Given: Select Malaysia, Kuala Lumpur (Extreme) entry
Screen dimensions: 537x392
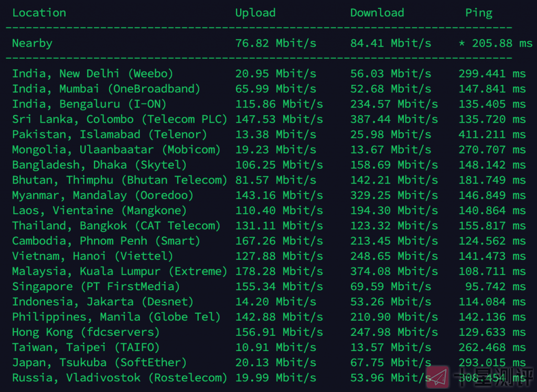Looking at the screenshot, I should 120,271.
